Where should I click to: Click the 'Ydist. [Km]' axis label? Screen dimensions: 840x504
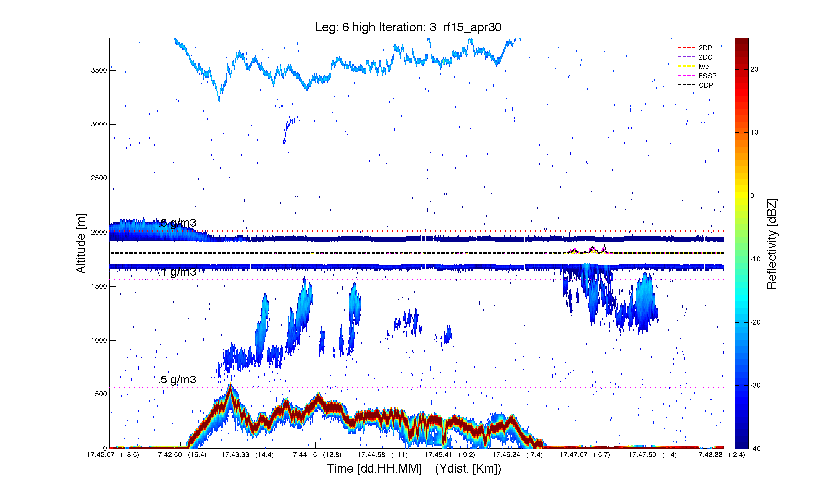[468, 468]
